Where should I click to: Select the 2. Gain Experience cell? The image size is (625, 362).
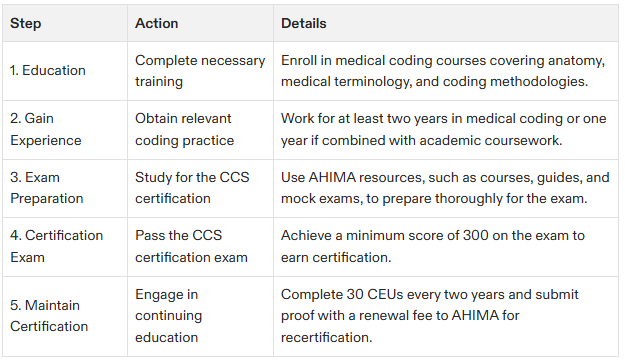click(65, 130)
